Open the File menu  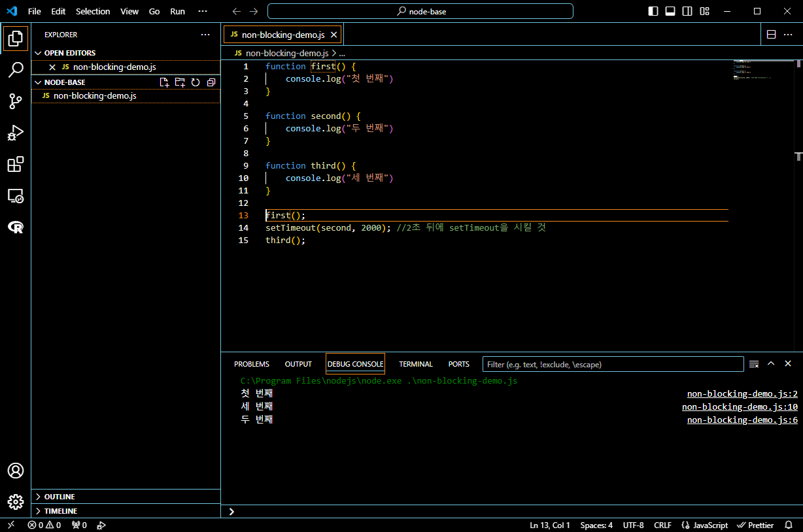tap(35, 11)
